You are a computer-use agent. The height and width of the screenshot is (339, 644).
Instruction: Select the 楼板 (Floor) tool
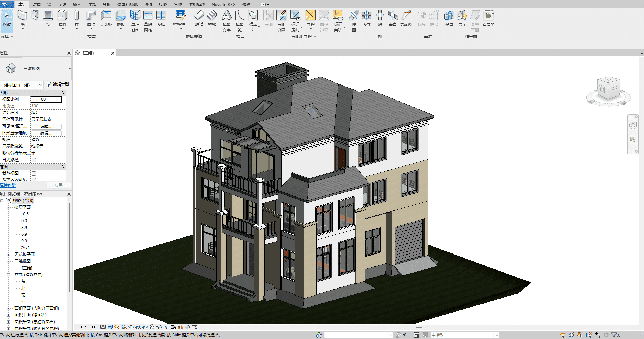pyautogui.click(x=121, y=19)
